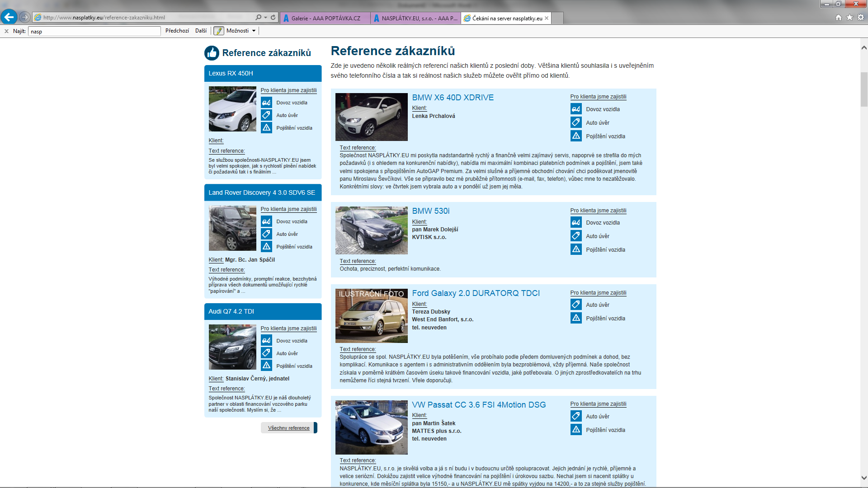Click Dovoz vozidla icon in Land Rover card
The image size is (868, 488).
tap(266, 221)
